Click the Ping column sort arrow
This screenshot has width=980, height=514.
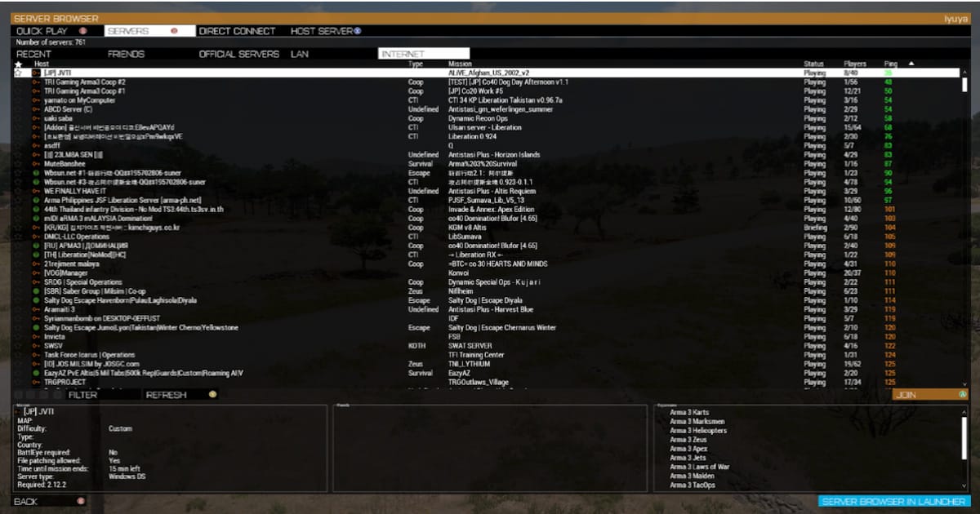coord(911,64)
